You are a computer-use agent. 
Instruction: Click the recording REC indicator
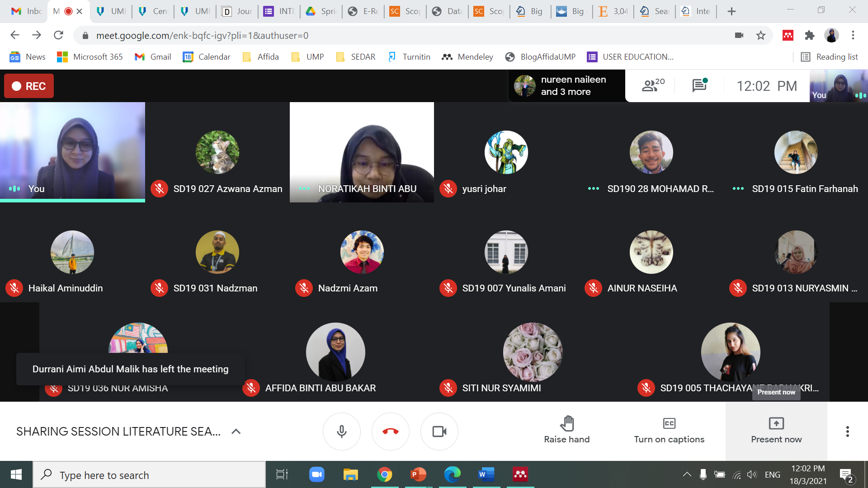(28, 86)
